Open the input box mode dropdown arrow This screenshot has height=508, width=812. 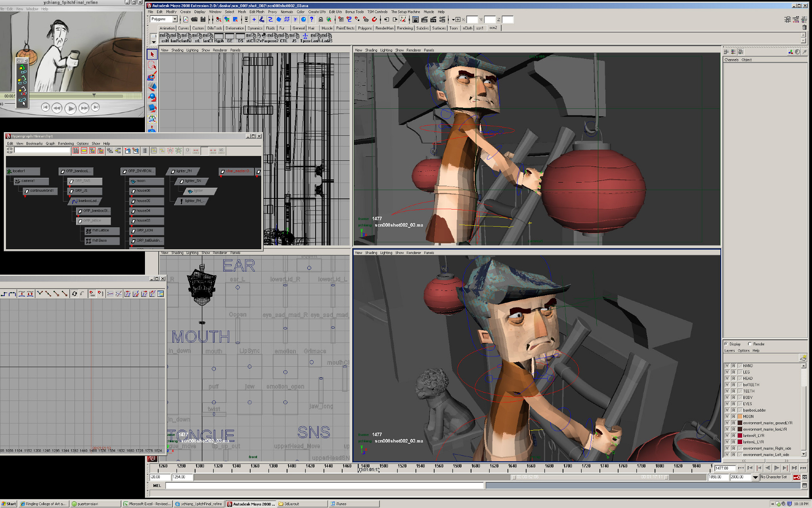tap(453, 19)
